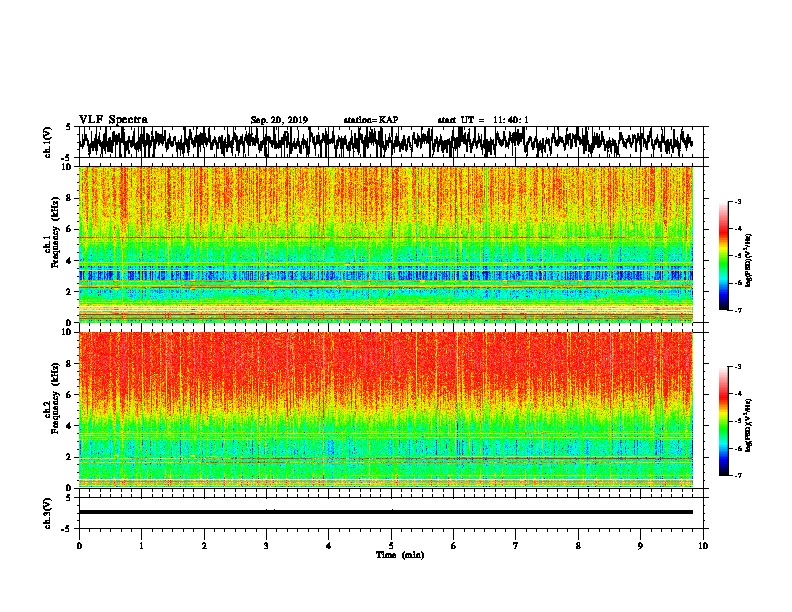Screen dimensions: 792x612
Task: Click the ch.1 voltage waveform trace
Action: point(386,142)
